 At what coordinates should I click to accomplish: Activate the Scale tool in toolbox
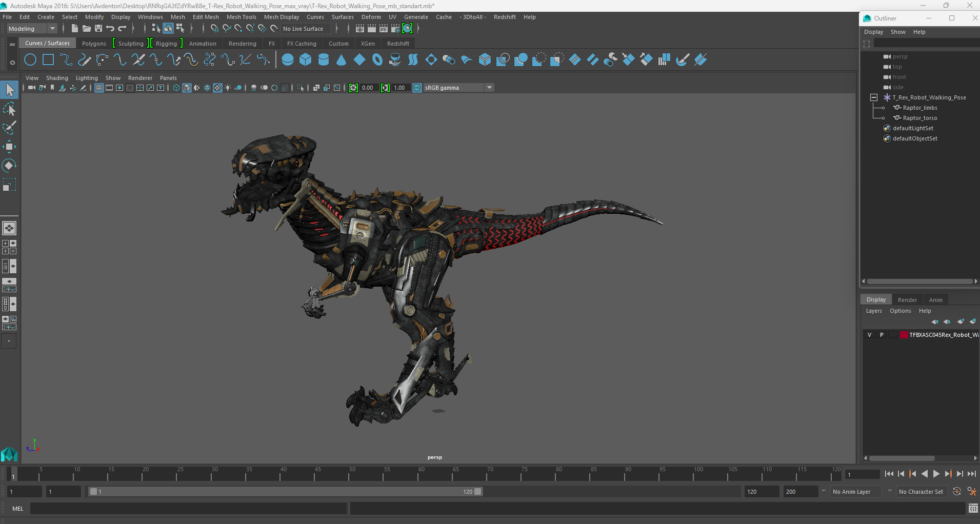tap(9, 184)
